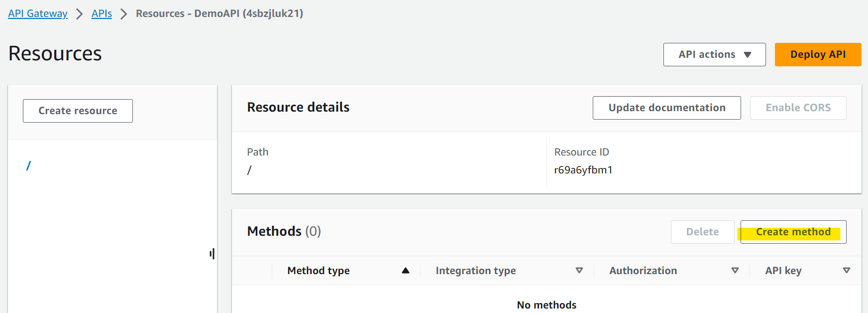Click the Methods (0) heading
The width and height of the screenshot is (868, 313).
click(284, 231)
